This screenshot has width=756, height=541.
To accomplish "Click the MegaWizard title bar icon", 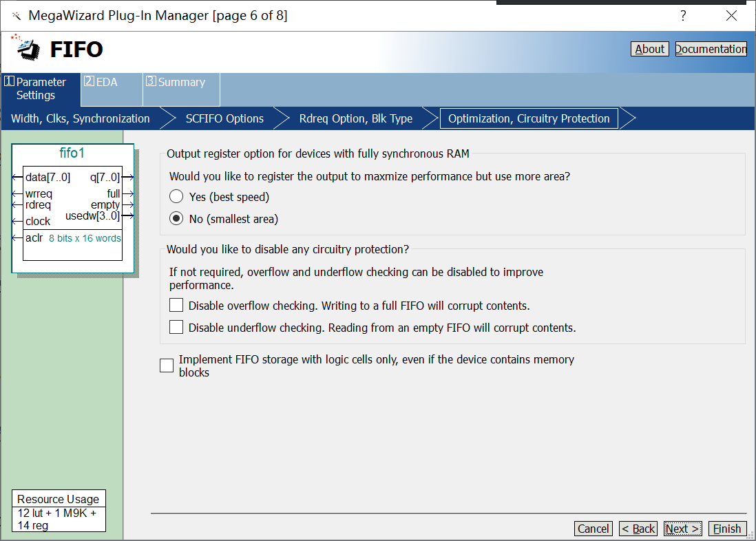I will 17,16.
